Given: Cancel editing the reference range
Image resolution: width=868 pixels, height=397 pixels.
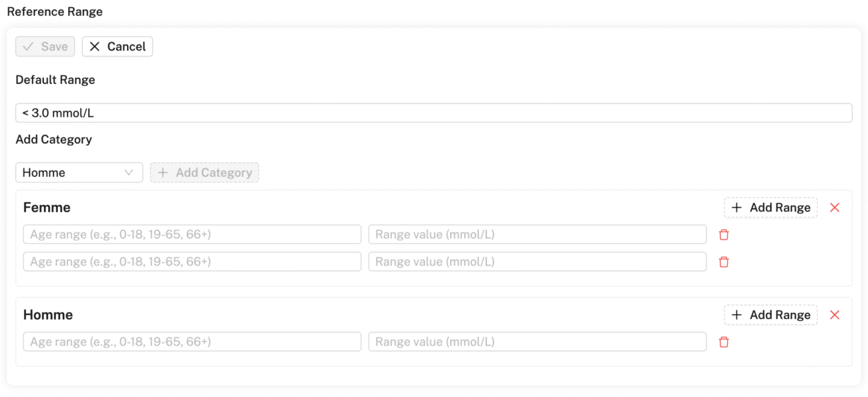Looking at the screenshot, I should coord(118,46).
